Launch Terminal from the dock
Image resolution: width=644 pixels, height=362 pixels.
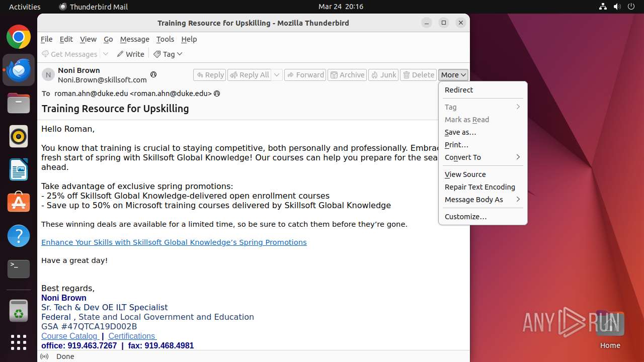pyautogui.click(x=19, y=268)
